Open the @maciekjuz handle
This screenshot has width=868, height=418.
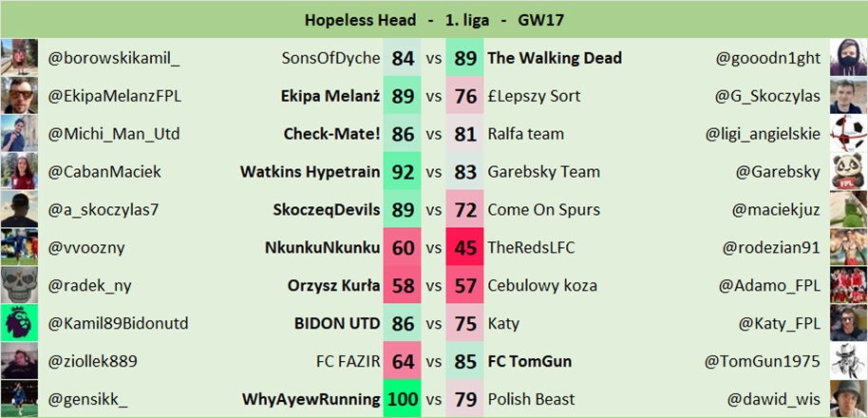point(770,210)
